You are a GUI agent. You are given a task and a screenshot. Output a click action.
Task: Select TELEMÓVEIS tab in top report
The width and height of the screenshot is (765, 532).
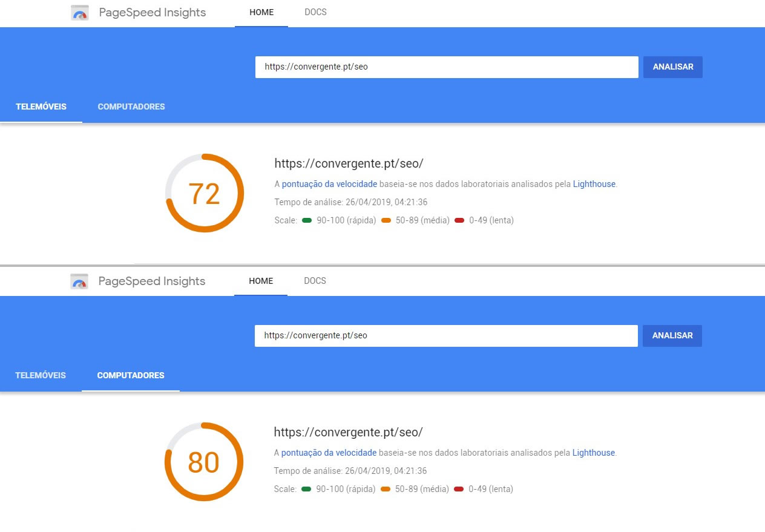coord(41,107)
